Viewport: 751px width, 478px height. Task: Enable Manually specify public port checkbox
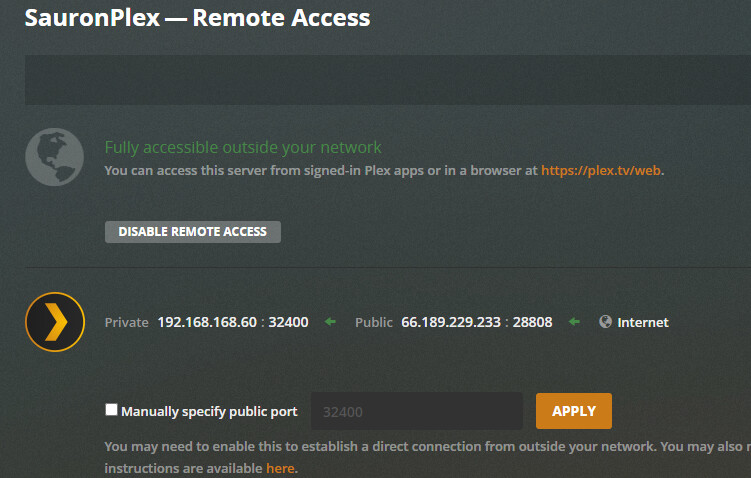pyautogui.click(x=111, y=410)
